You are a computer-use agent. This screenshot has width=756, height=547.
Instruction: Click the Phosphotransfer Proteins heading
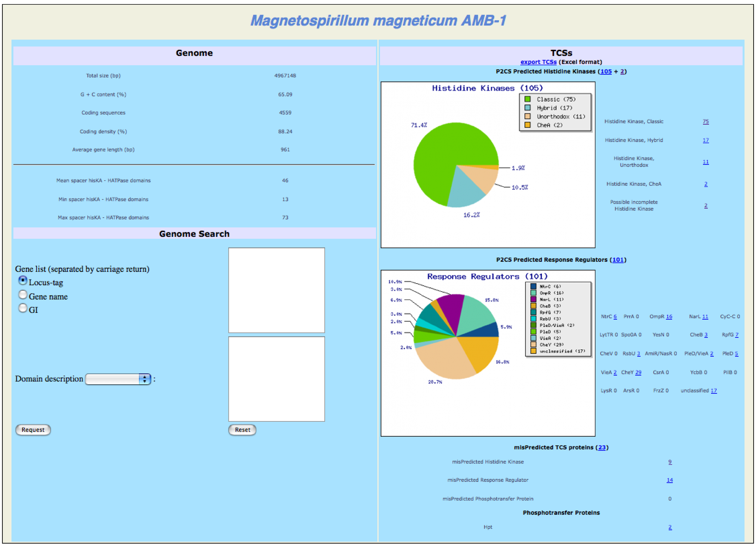561,513
